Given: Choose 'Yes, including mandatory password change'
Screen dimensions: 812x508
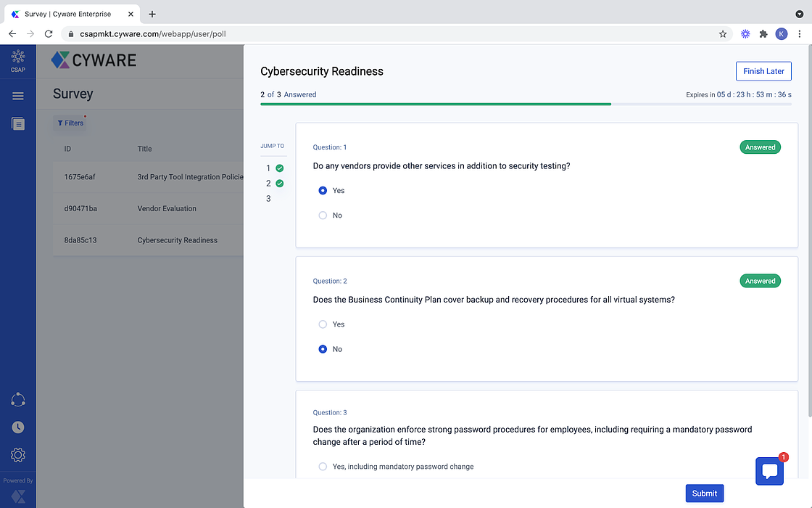Looking at the screenshot, I should (323, 467).
